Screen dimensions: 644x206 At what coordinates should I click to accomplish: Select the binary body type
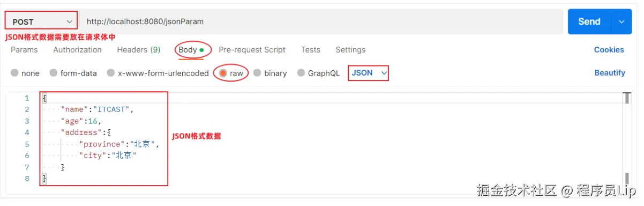coord(270,73)
